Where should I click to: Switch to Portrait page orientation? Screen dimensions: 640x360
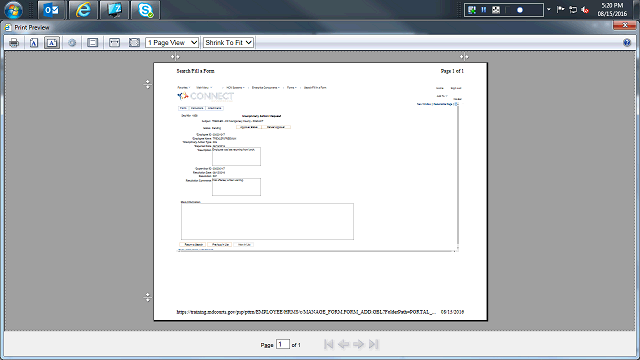(x=34, y=42)
